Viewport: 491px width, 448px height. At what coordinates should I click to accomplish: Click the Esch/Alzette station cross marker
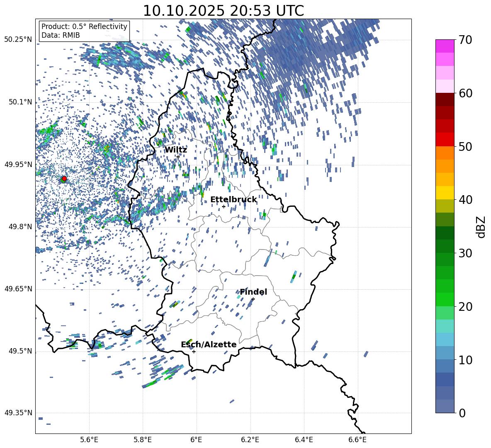[x=194, y=351]
